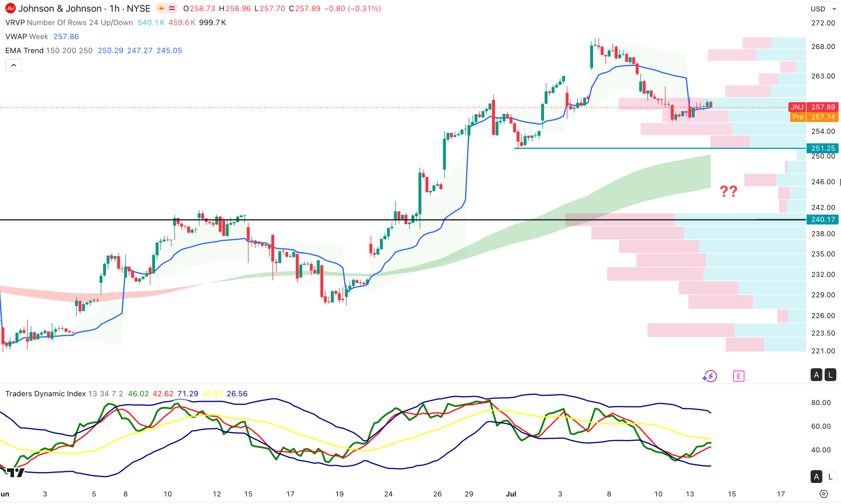This screenshot has width=841, height=504.
Task: Open the USD currency dropdown
Action: [823, 9]
